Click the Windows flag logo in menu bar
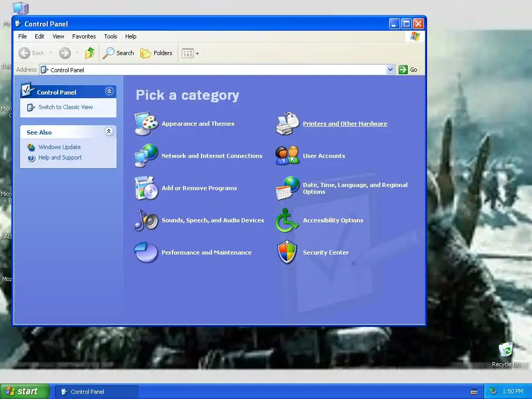Image resolution: width=532 pixels, height=399 pixels. click(x=415, y=36)
